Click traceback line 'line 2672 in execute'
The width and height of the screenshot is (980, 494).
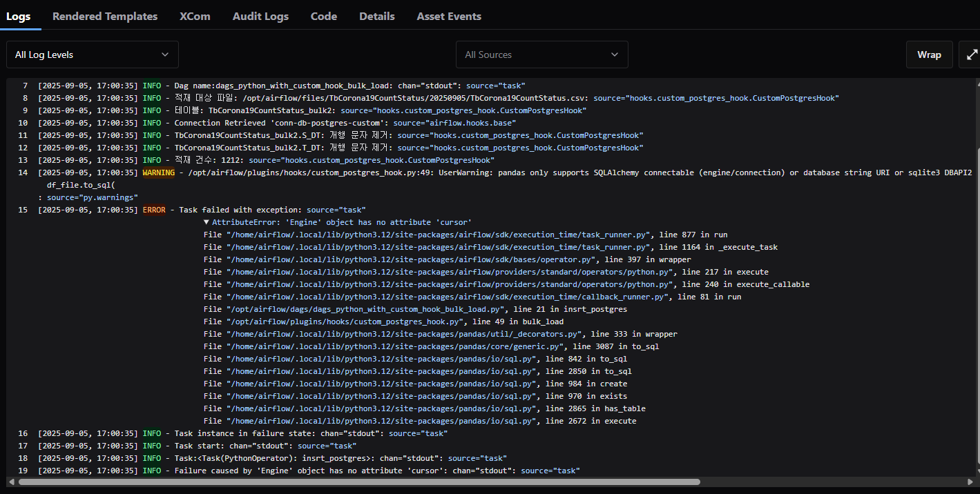point(591,421)
